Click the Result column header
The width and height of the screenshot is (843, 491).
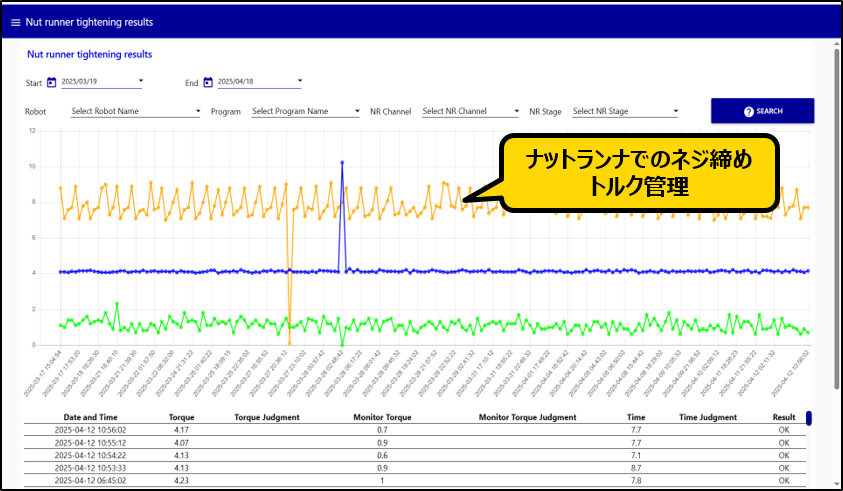click(783, 417)
